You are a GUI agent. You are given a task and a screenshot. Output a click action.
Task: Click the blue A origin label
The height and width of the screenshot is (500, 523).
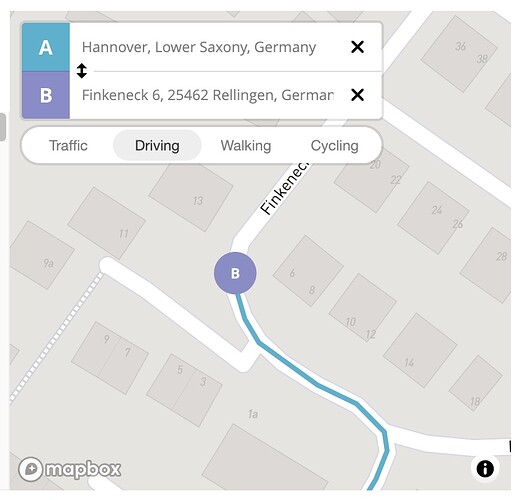(46, 47)
